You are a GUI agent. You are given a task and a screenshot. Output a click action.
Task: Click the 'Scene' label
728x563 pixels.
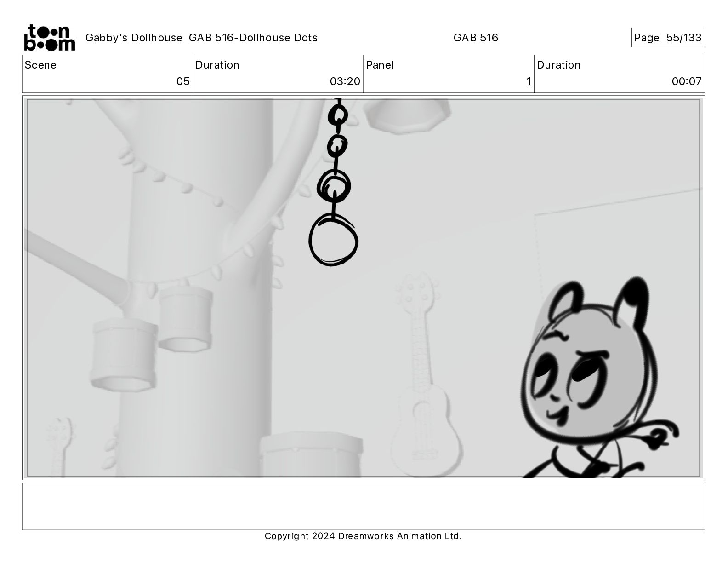point(40,65)
